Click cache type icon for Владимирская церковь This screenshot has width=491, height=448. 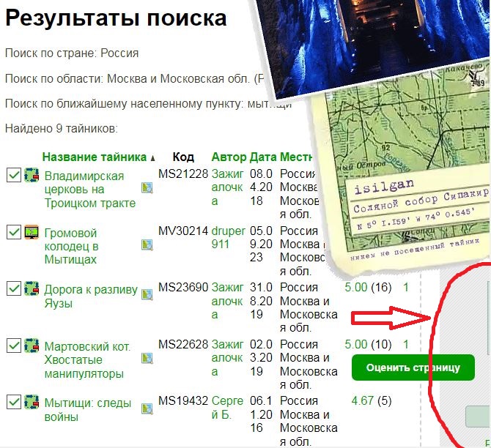coord(32,175)
